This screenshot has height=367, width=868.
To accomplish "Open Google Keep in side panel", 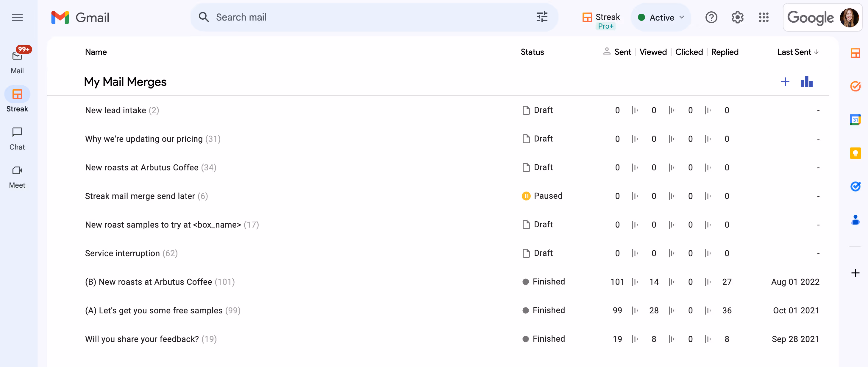I will (855, 153).
